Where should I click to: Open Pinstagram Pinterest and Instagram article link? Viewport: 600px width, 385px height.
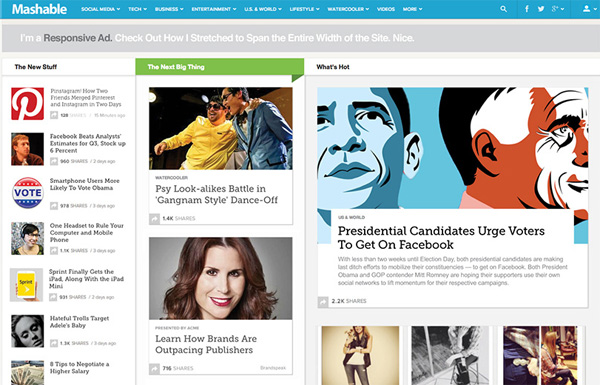tap(86, 98)
